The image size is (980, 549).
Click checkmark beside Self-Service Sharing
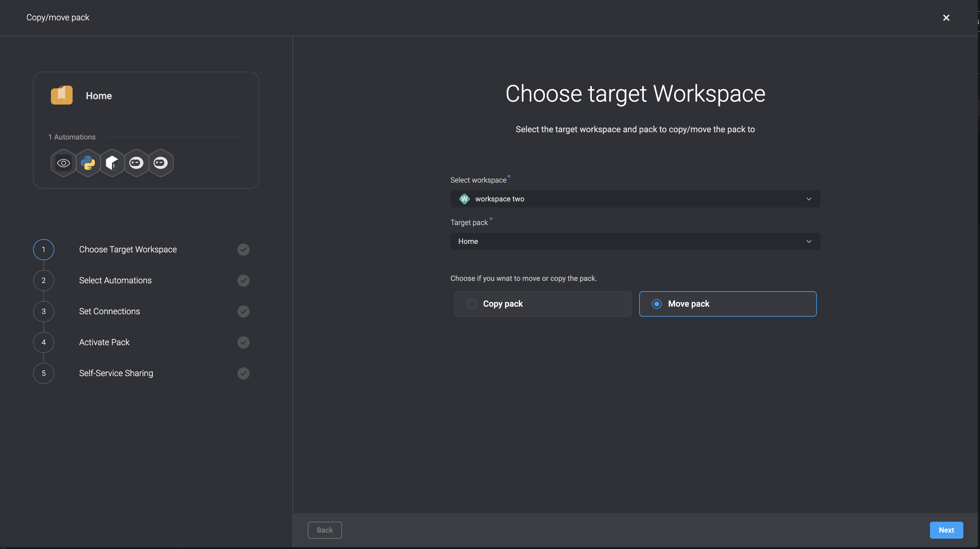(x=243, y=373)
